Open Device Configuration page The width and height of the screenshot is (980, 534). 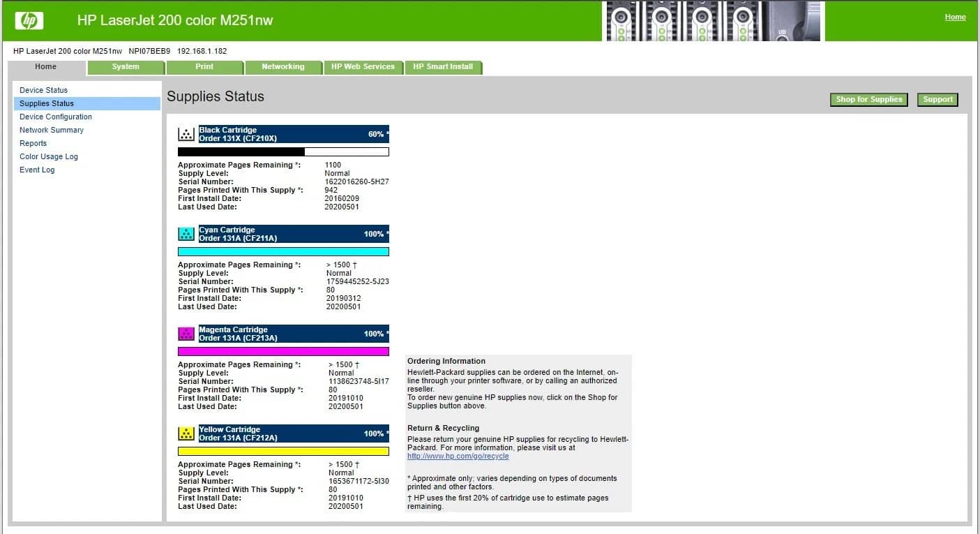(x=56, y=117)
